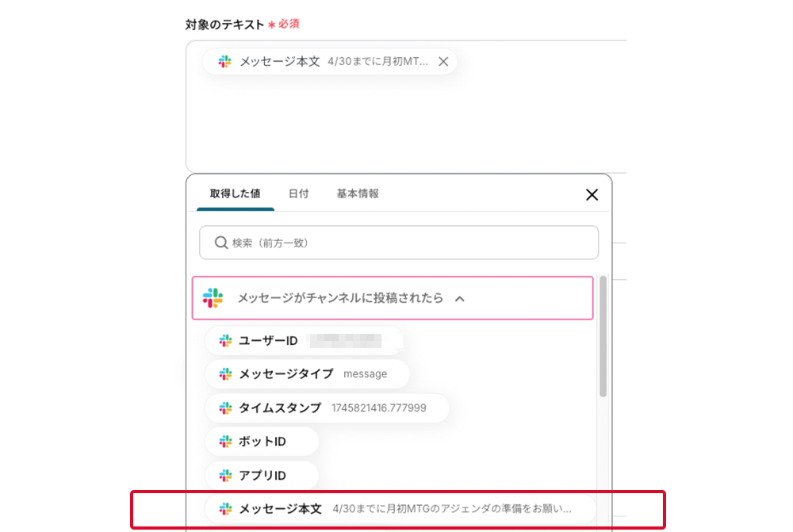Insert the タイムスタンプ value chip

(327, 408)
